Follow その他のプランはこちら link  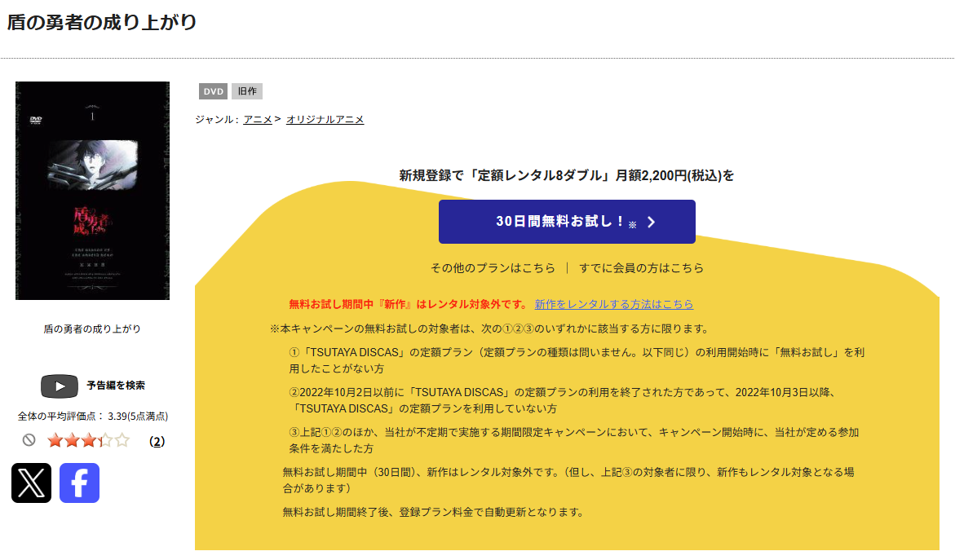tap(493, 268)
